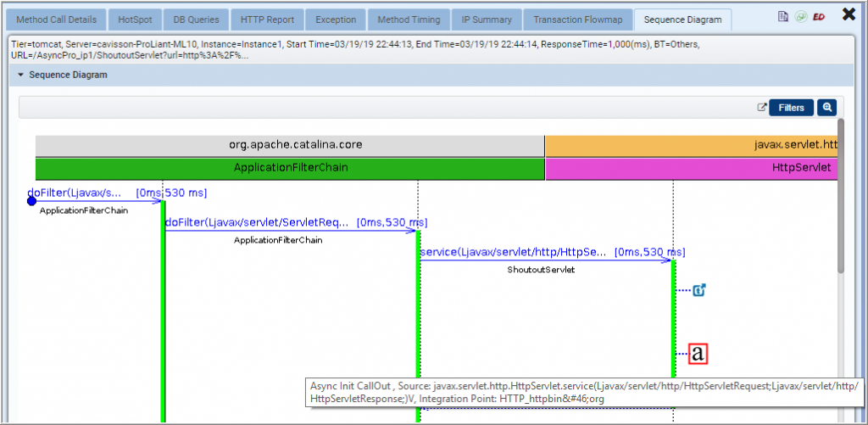868x425 pixels.
Task: Switch to the Method Timing tab
Action: point(409,20)
